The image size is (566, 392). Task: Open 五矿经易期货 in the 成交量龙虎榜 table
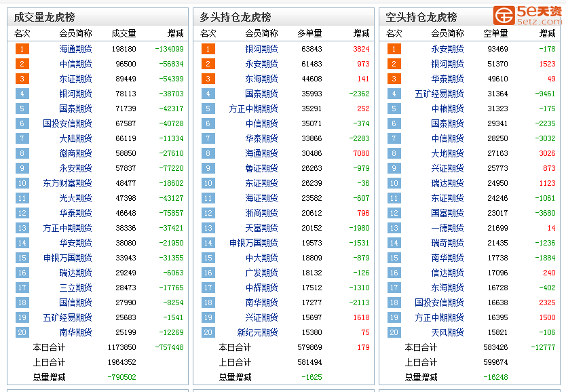pos(67,317)
